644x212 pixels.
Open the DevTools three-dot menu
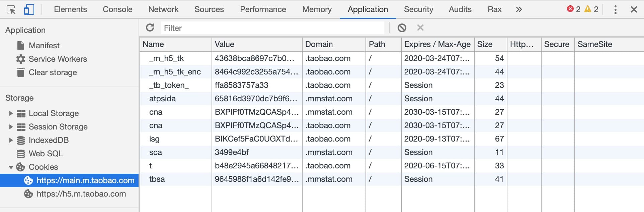(615, 10)
